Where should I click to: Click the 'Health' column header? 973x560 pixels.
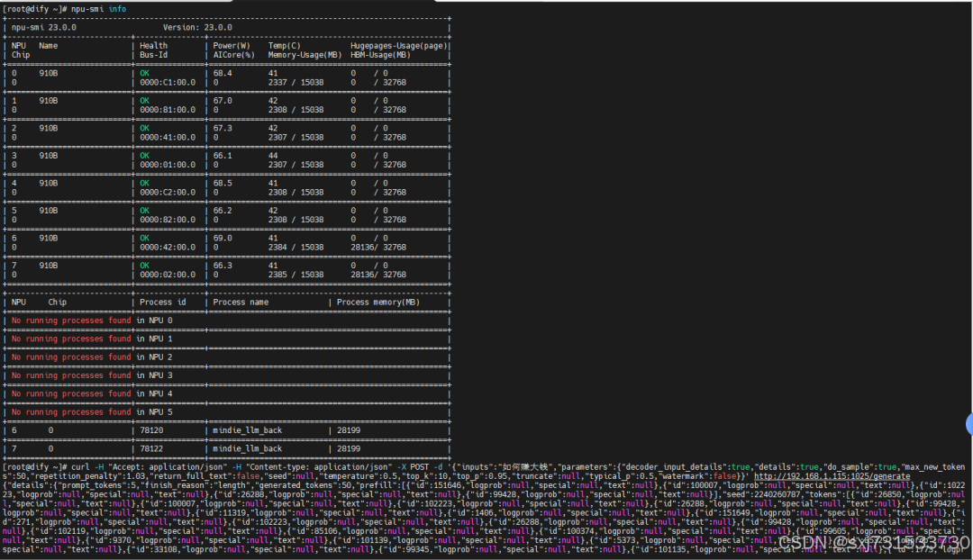click(153, 45)
